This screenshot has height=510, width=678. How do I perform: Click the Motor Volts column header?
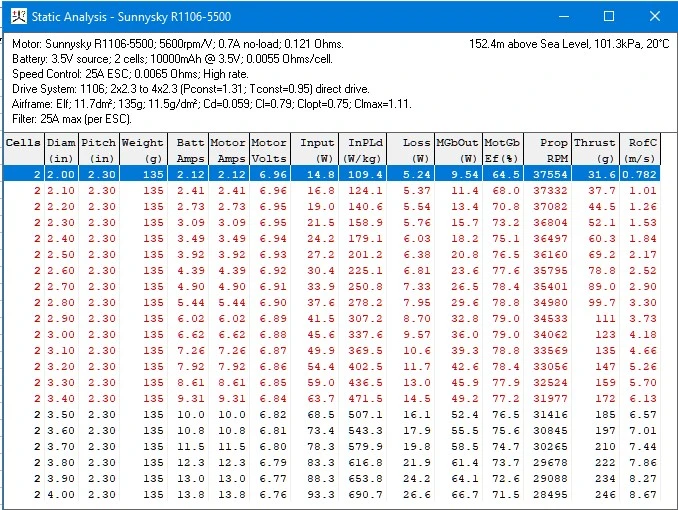pos(268,148)
